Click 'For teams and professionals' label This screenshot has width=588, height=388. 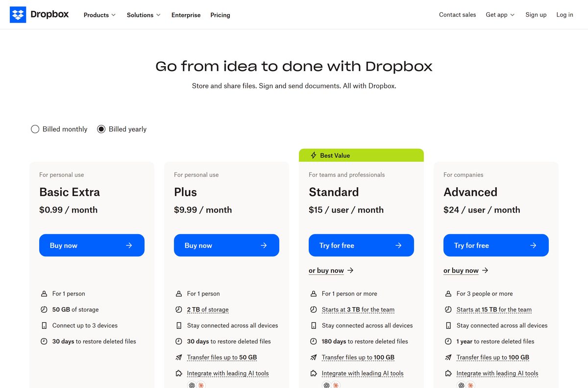click(347, 175)
